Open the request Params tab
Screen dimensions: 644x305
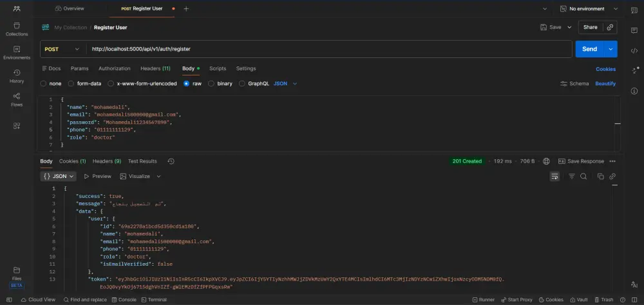point(79,68)
